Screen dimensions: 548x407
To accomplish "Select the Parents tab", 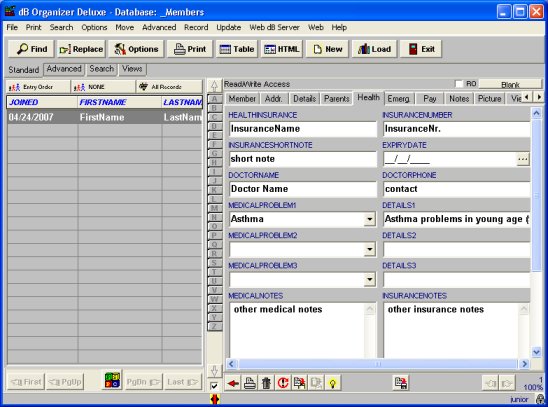I will (337, 99).
